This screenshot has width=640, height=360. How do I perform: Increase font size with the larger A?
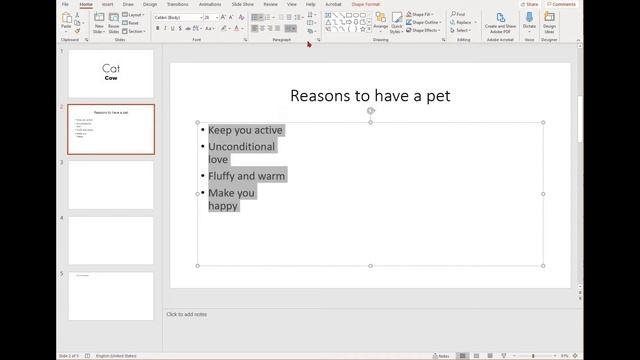pos(223,18)
